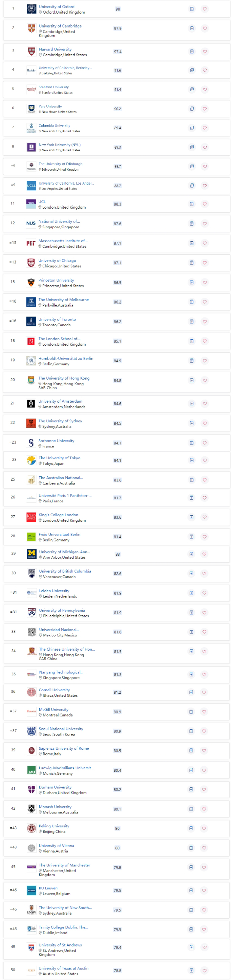234x980 pixels.
Task: Heart The University of Melbourne
Action: point(205,302)
